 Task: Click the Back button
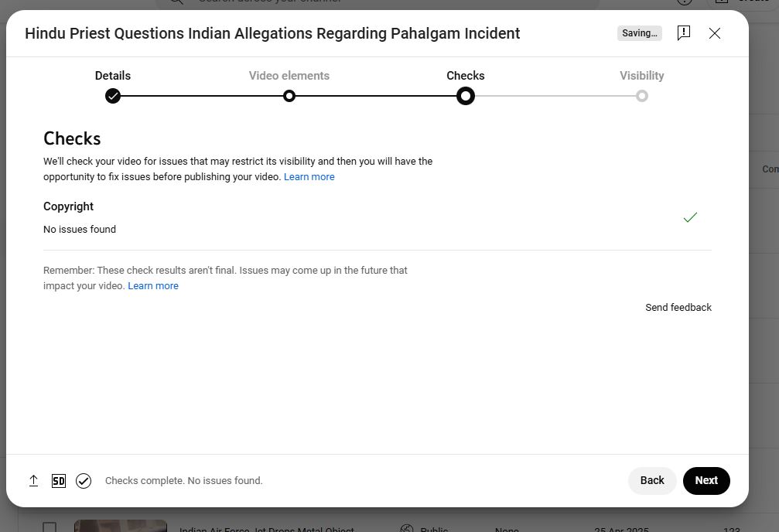point(652,480)
